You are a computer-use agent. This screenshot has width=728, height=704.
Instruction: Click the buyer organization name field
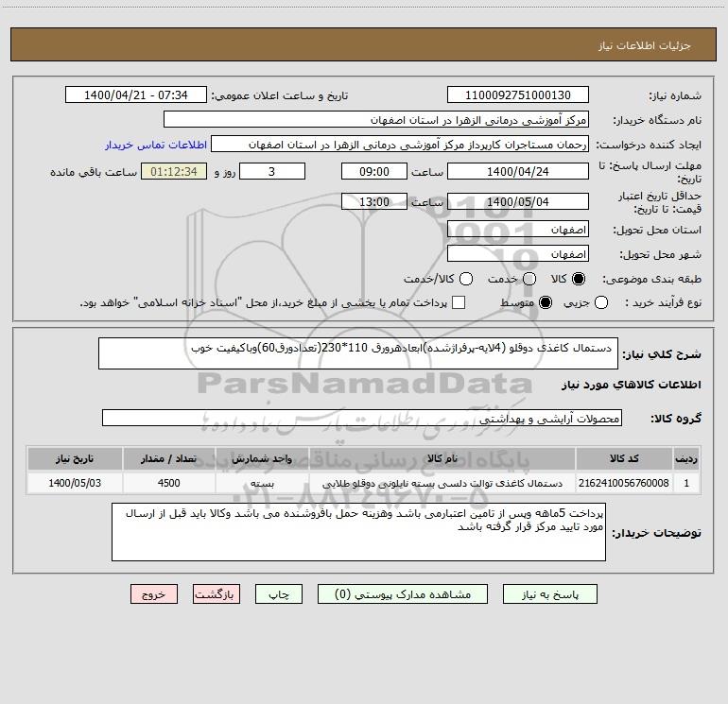click(x=376, y=119)
